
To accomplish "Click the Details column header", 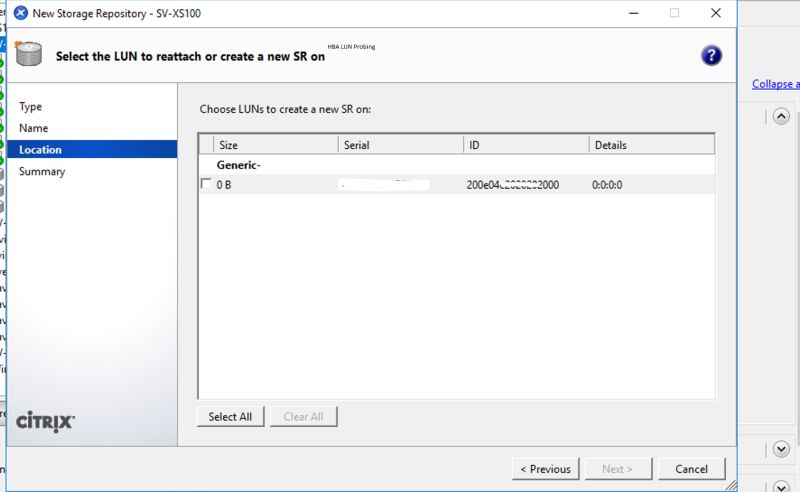I will 652,145.
